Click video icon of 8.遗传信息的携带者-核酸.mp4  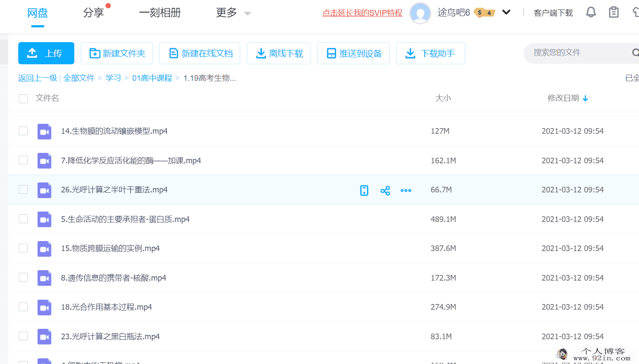pos(44,278)
